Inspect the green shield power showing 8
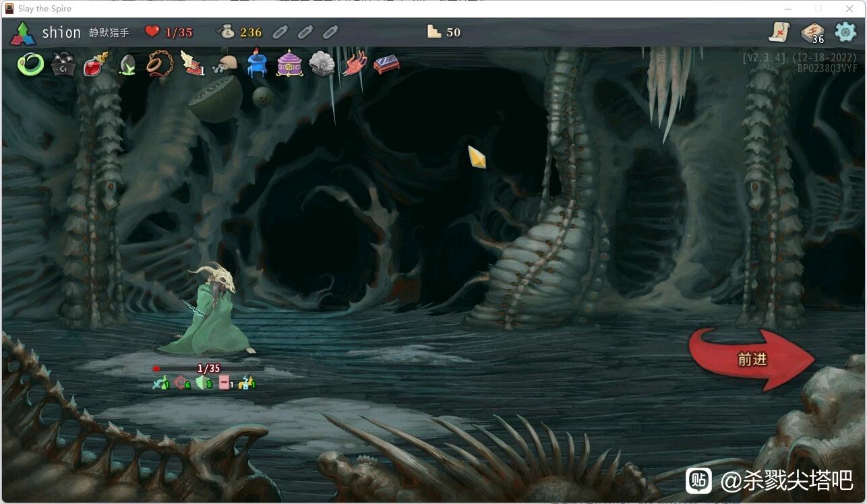867x504 pixels. [x=204, y=383]
